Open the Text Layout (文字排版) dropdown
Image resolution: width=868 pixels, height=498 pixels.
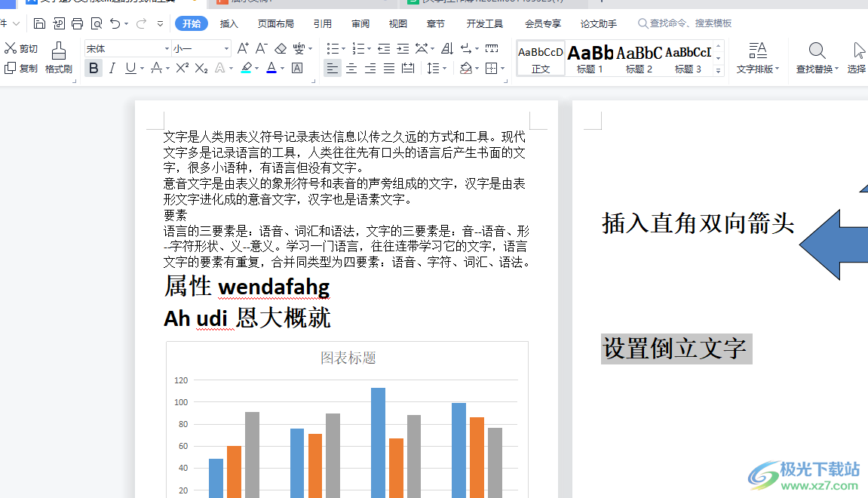pos(758,58)
